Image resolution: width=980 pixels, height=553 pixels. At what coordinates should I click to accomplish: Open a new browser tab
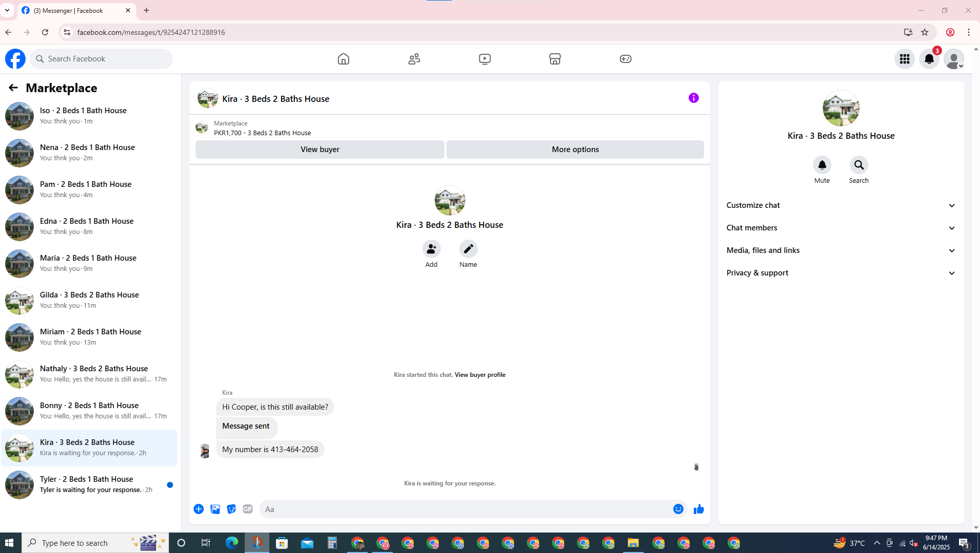[x=146, y=10]
